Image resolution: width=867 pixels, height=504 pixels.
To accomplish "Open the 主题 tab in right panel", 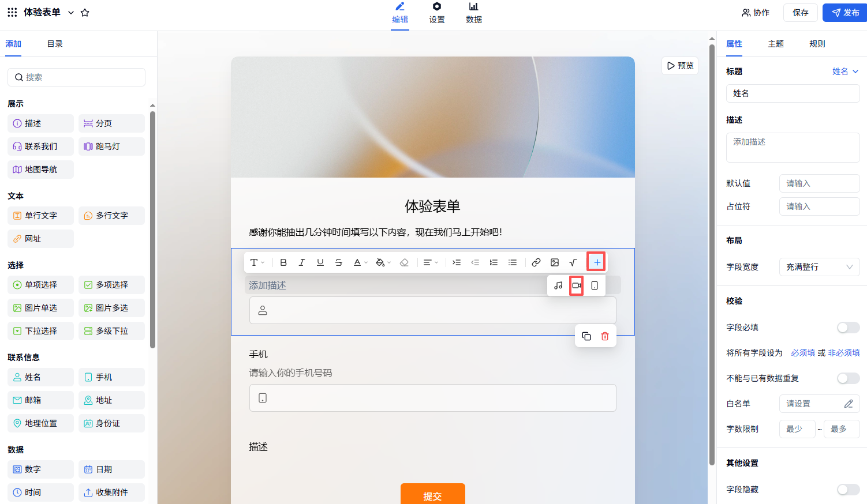I will [x=776, y=44].
